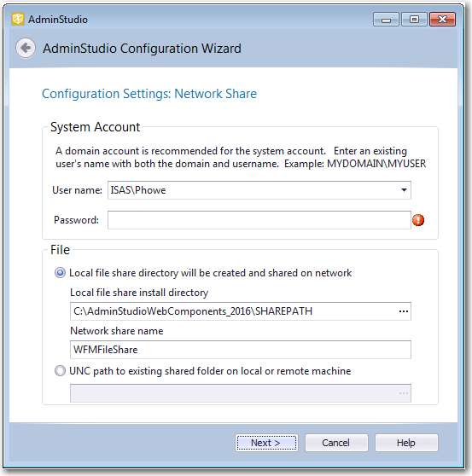This screenshot has height=476, width=472.
Task: Click the Password input field
Action: (259, 220)
